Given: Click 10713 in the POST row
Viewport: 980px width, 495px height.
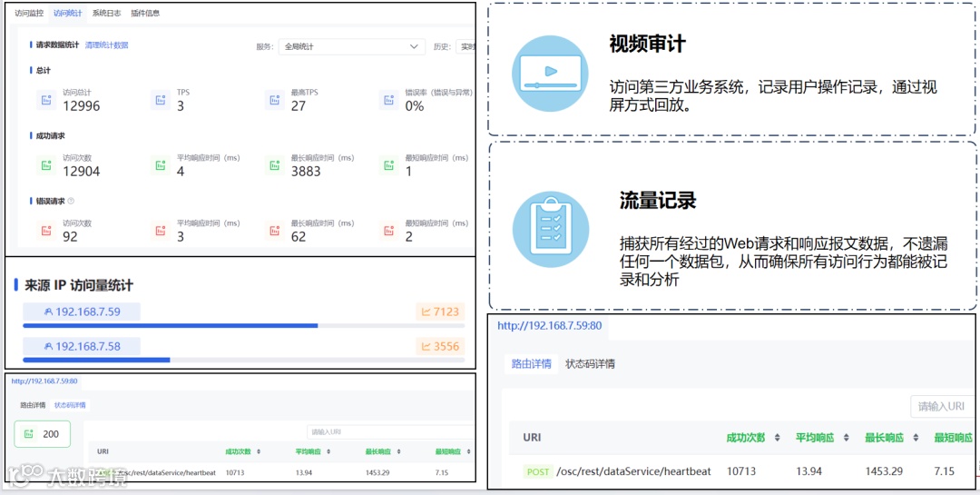Looking at the screenshot, I should pos(741,471).
